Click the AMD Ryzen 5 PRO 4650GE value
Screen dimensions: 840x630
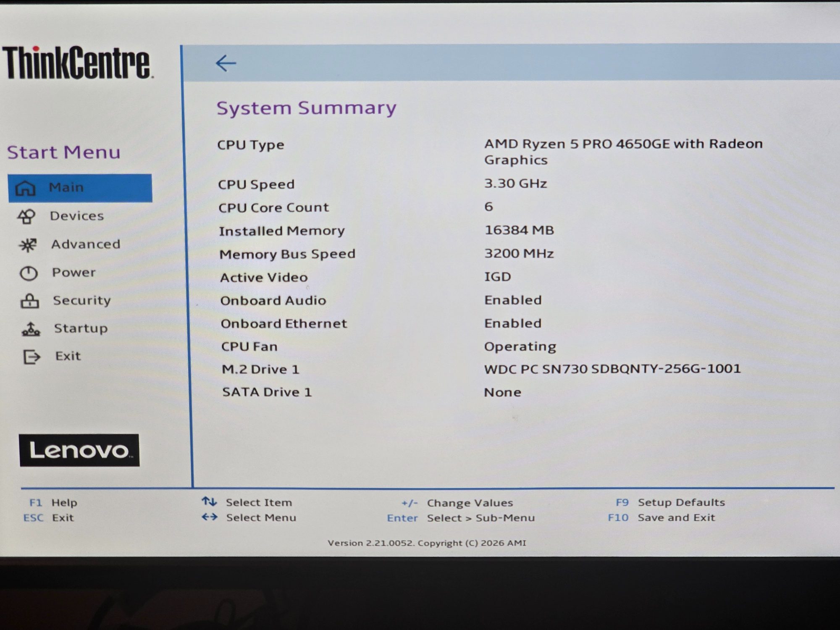click(x=624, y=152)
